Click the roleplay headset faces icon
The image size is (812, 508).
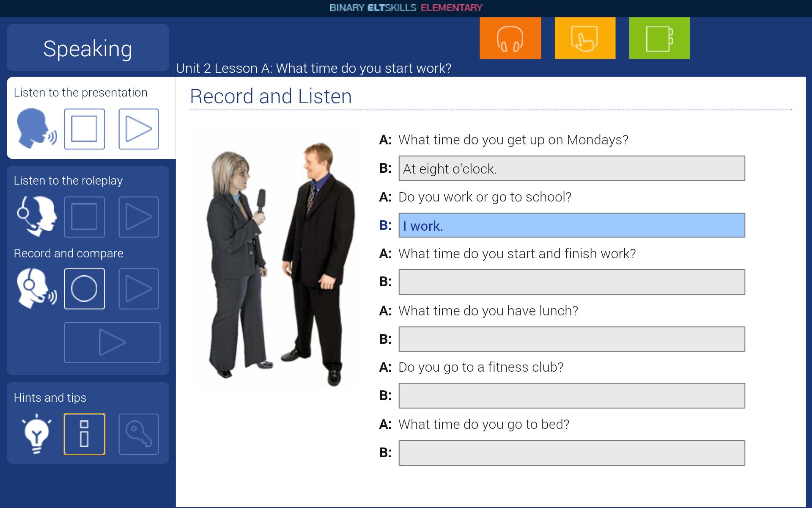[37, 216]
